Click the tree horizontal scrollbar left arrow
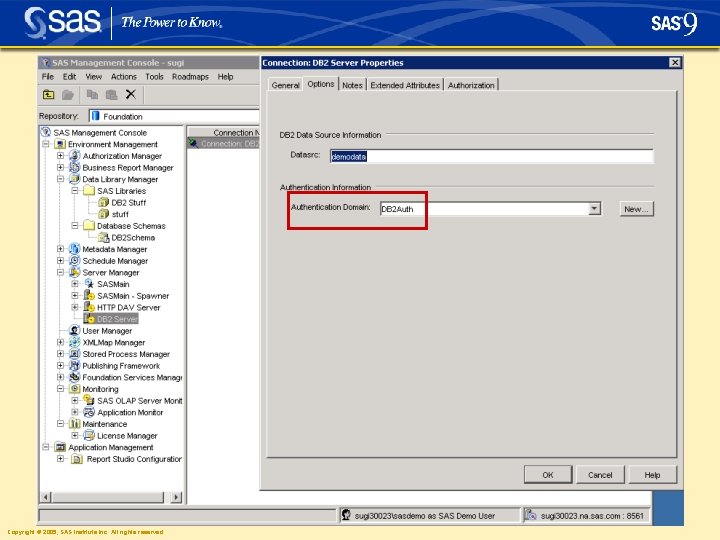This screenshot has width=720, height=540. click(x=45, y=497)
